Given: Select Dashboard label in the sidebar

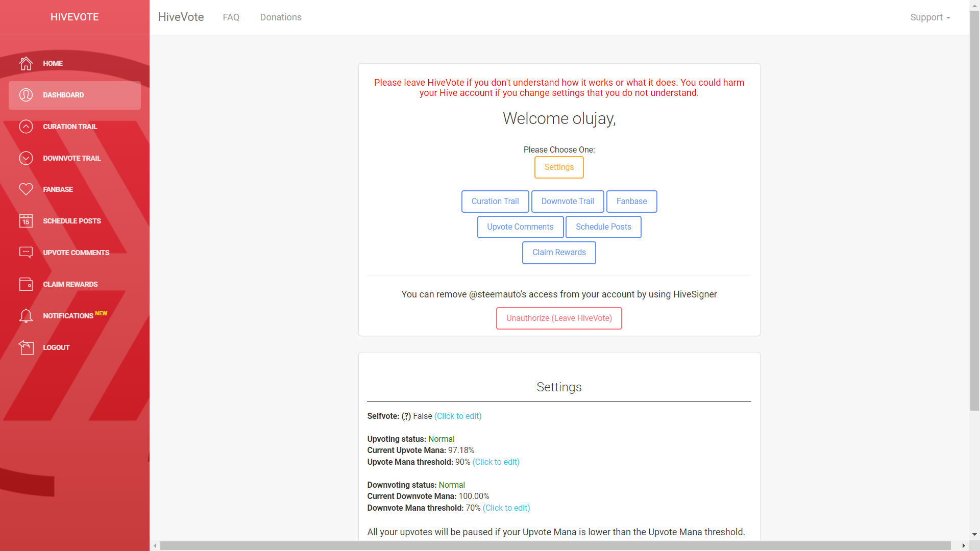Looking at the screenshot, I should point(63,95).
